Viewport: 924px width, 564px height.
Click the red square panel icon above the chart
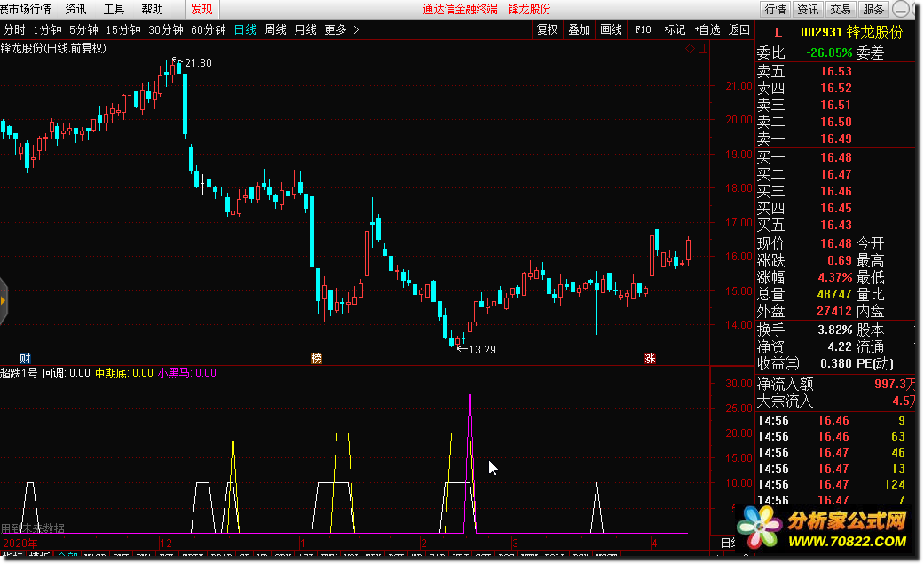(x=703, y=48)
